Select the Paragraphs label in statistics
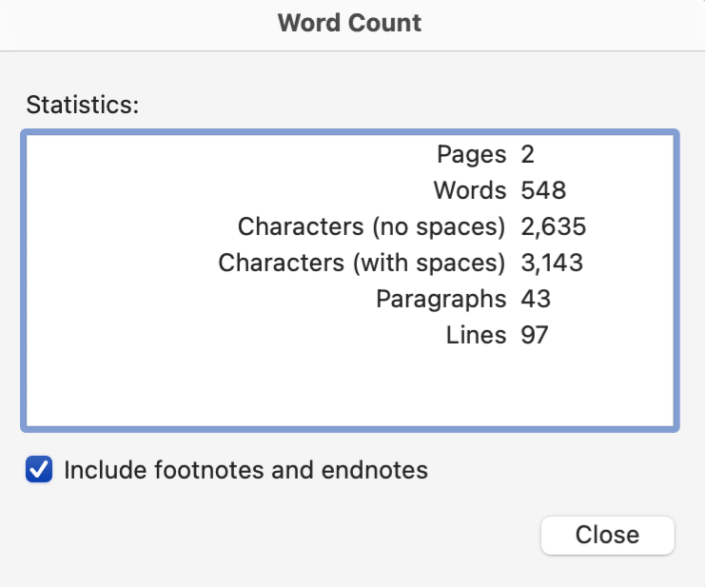The image size is (706, 588). pyautogui.click(x=441, y=299)
